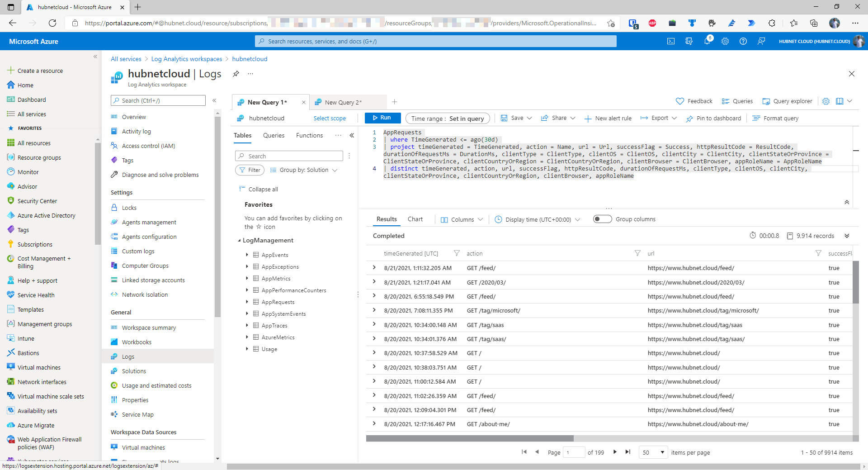Switch to the Functions side tab
868x470 pixels.
310,135
